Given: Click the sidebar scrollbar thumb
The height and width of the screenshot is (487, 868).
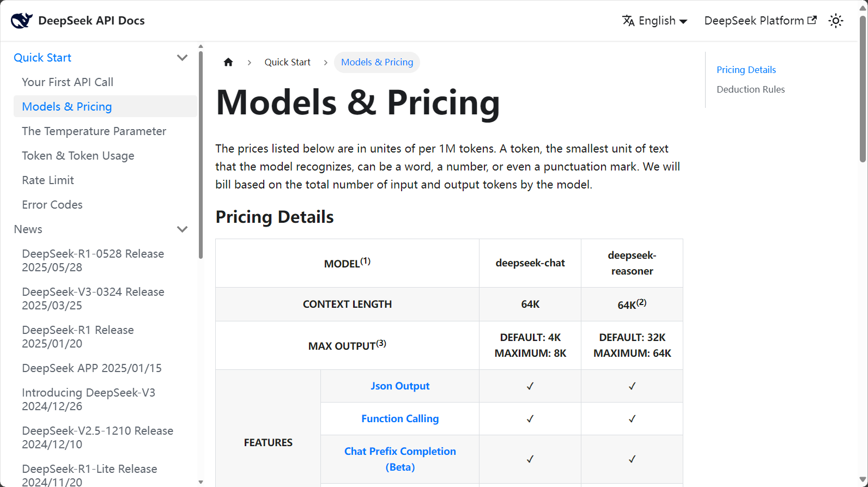Looking at the screenshot, I should coord(201,155).
